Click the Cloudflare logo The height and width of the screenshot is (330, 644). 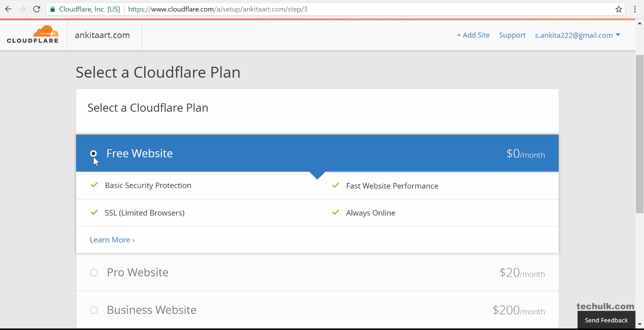coord(33,35)
